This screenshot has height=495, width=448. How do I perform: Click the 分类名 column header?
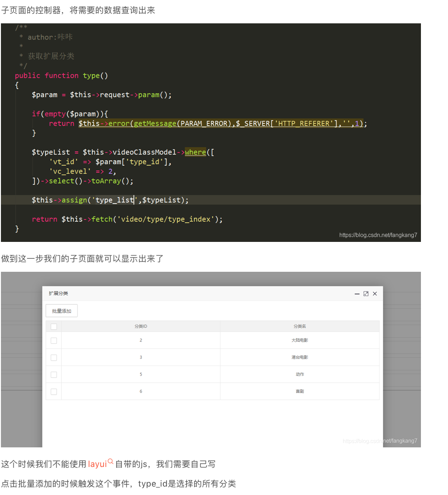coord(300,326)
